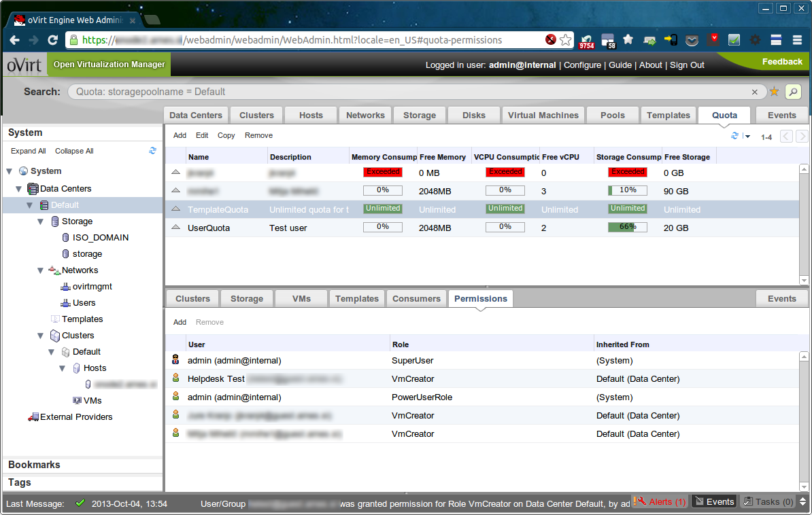Click Add in the quota toolbar
Image resolution: width=812 pixels, height=515 pixels.
[180, 135]
